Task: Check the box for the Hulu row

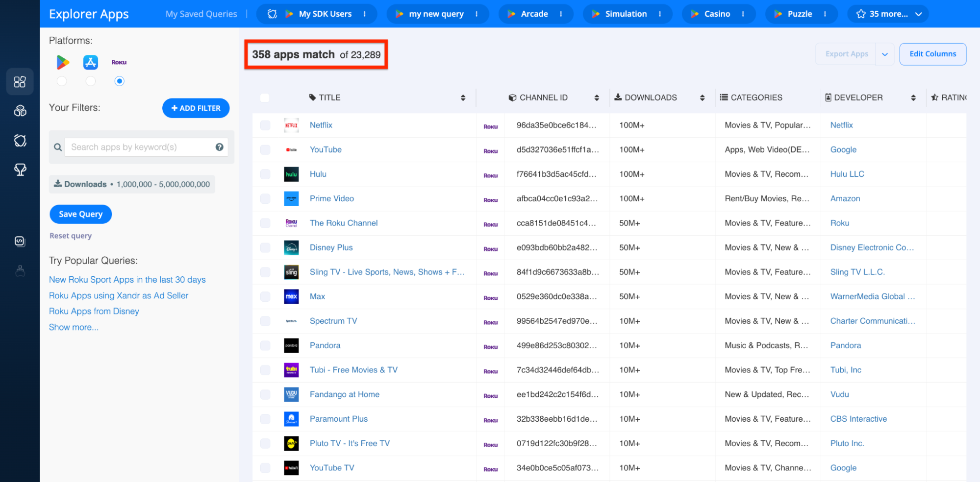Action: click(x=265, y=174)
